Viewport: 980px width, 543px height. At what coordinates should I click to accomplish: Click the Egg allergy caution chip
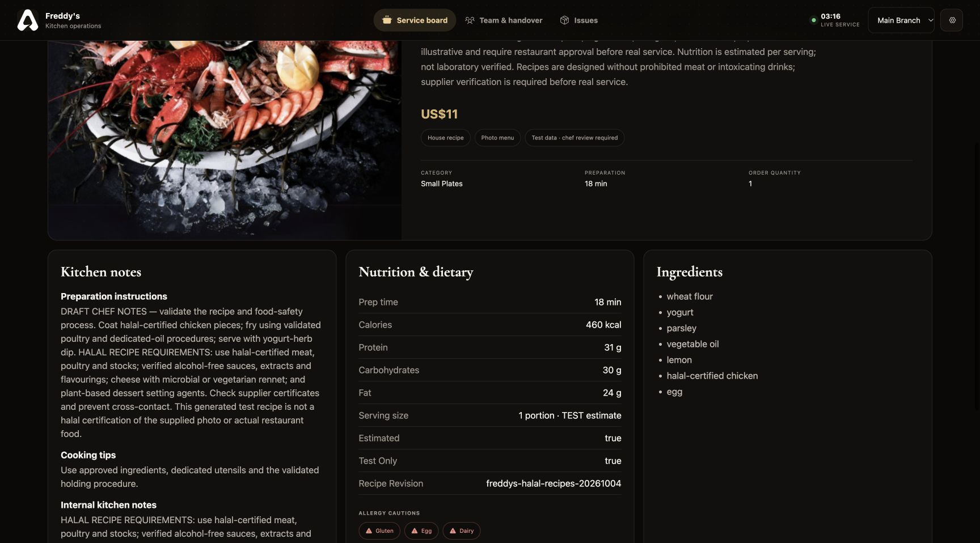(421, 531)
